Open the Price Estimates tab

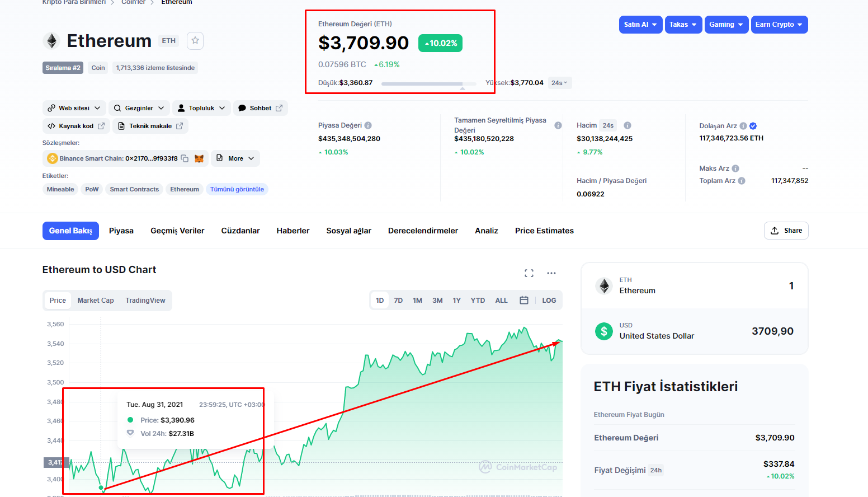[x=544, y=231]
